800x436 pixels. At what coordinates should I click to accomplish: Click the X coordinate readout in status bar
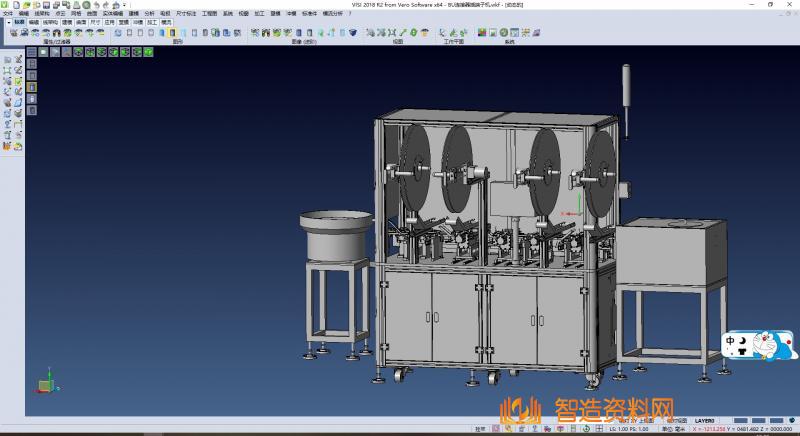pos(705,429)
